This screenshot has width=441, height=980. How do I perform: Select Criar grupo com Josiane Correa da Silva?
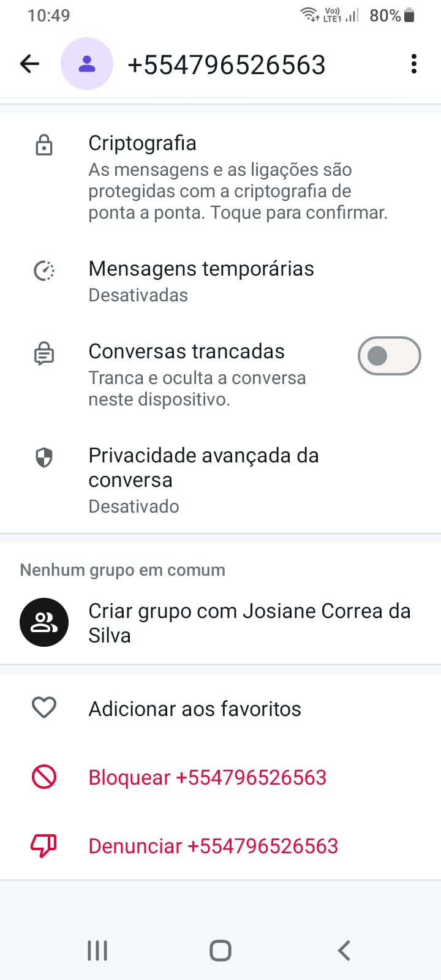click(x=249, y=622)
